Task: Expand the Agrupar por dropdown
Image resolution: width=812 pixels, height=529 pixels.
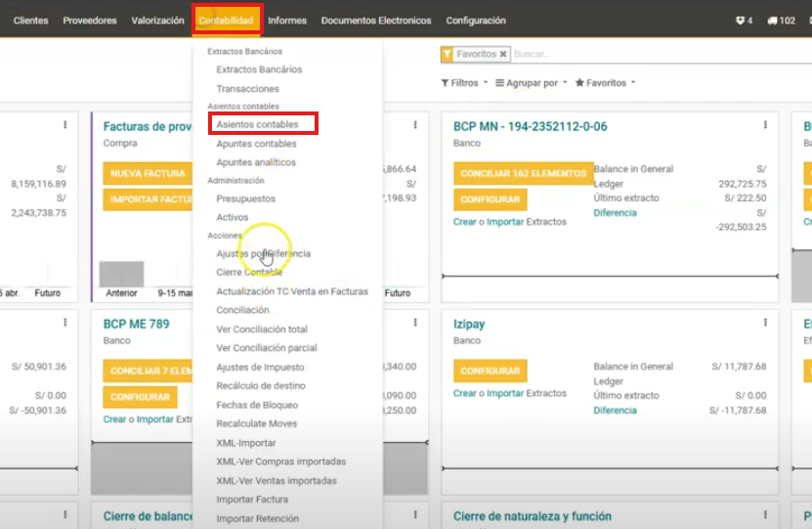Action: coord(531,83)
